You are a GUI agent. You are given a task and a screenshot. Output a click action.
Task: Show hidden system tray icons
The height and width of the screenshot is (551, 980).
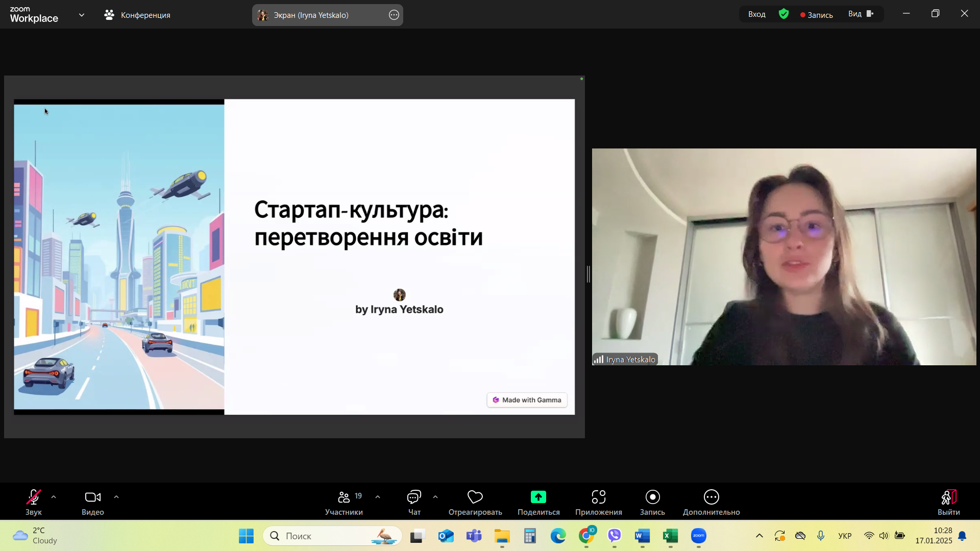click(759, 536)
